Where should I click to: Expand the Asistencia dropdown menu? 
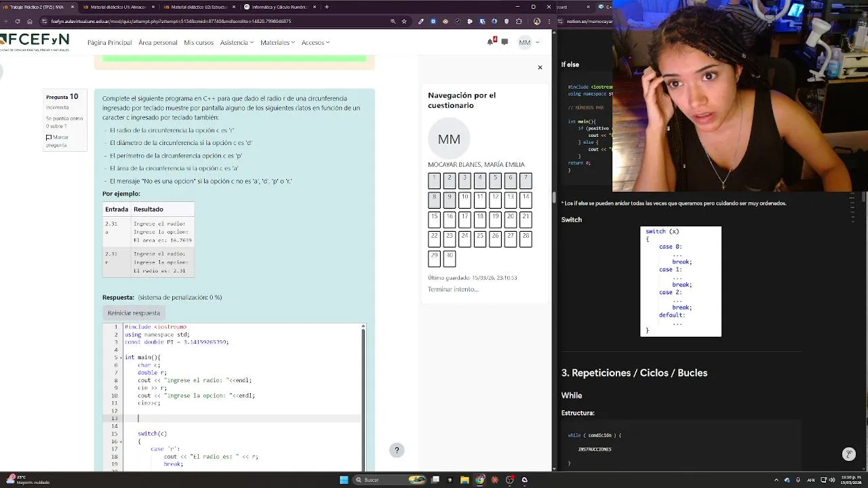[x=237, y=42]
